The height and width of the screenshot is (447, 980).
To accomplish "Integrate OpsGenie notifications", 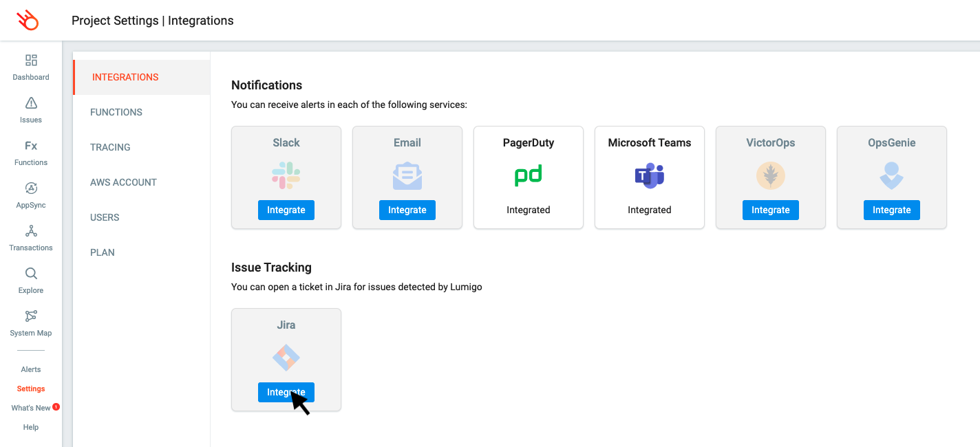I will 892,210.
